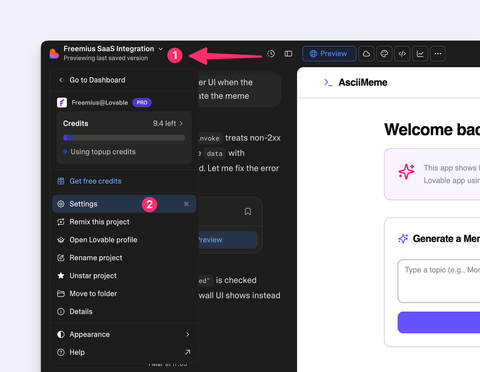Screen dimensions: 480x372
Task: Click the AsciiMeme app title
Action: click(363, 82)
